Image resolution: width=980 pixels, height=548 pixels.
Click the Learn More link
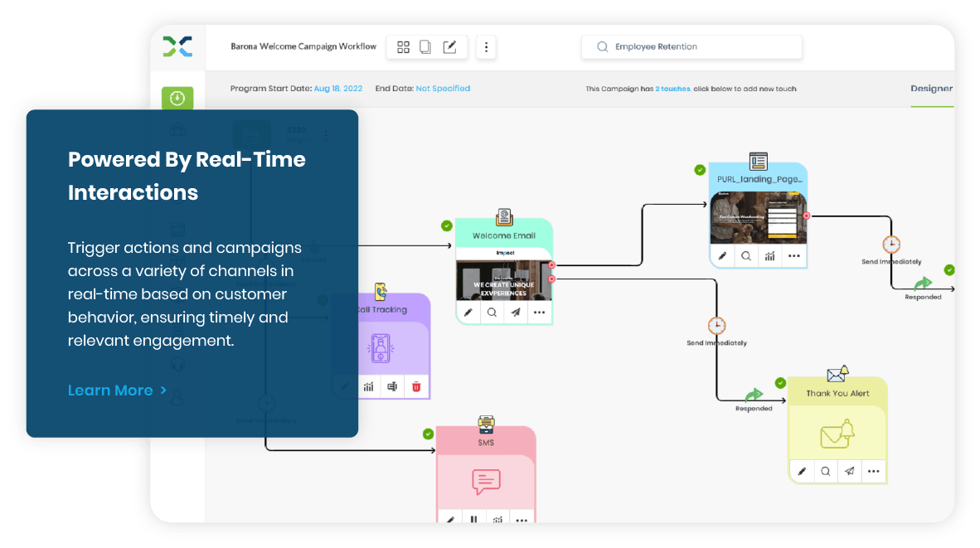pos(117,390)
